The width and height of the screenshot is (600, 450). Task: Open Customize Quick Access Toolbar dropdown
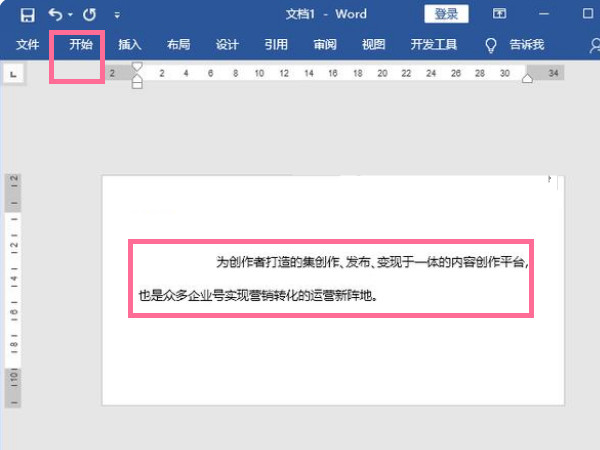point(117,16)
